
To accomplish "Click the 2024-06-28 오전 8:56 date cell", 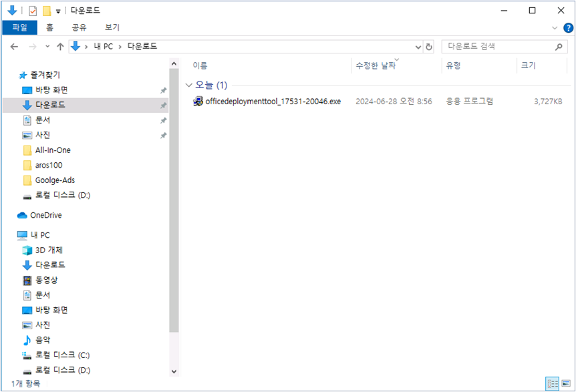I will tap(394, 102).
